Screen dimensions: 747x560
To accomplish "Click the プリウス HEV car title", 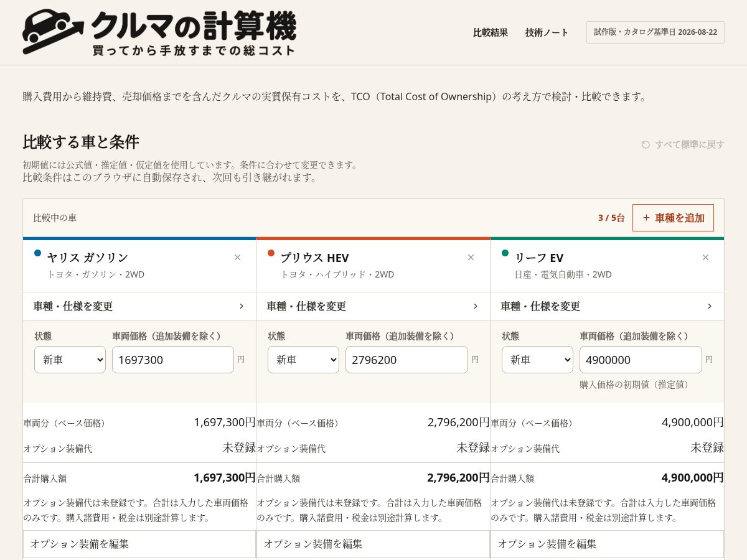I will (x=315, y=258).
